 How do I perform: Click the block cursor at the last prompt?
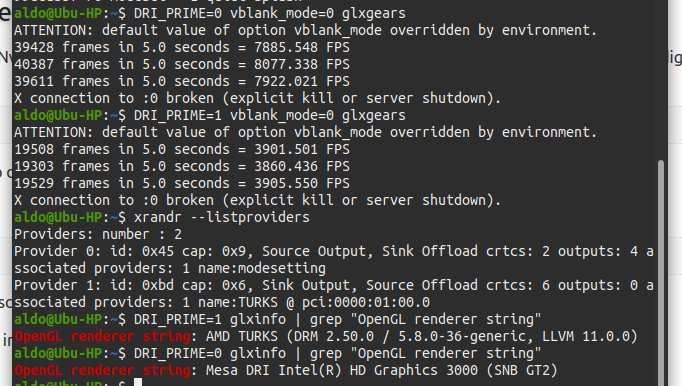(138, 383)
